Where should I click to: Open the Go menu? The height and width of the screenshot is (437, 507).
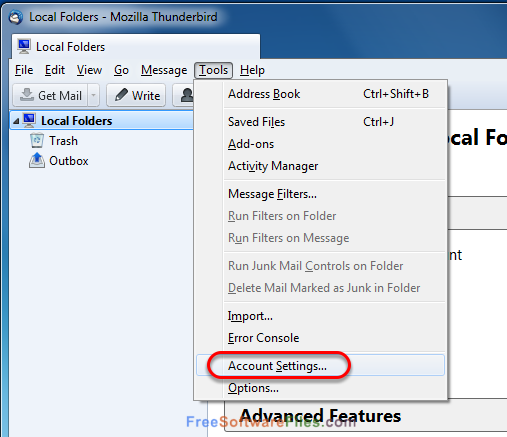(121, 70)
